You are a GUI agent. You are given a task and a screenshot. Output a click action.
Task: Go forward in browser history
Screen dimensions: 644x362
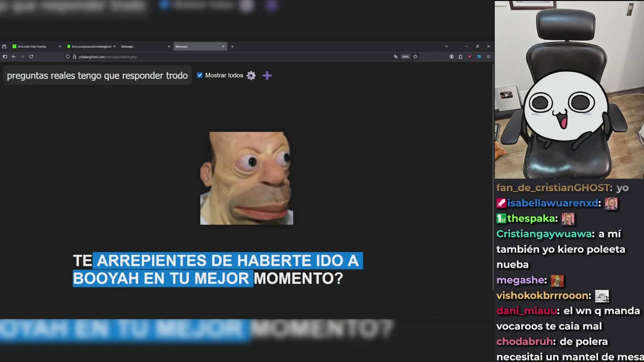(x=22, y=57)
